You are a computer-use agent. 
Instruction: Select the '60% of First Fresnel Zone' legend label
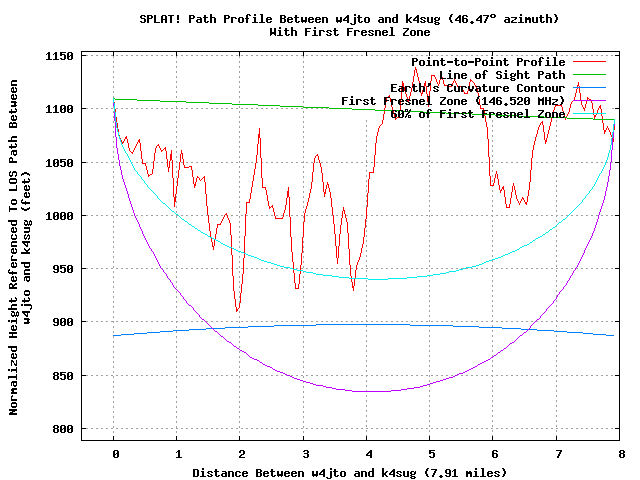click(x=478, y=114)
